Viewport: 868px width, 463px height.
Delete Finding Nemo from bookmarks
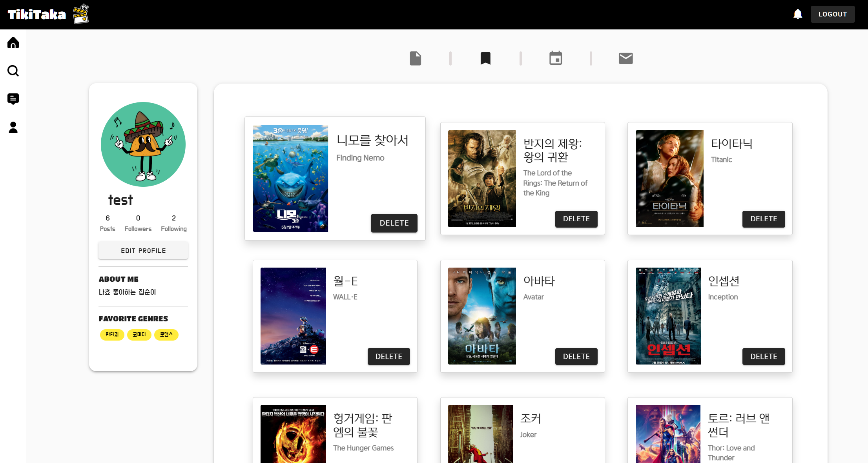[x=394, y=223]
